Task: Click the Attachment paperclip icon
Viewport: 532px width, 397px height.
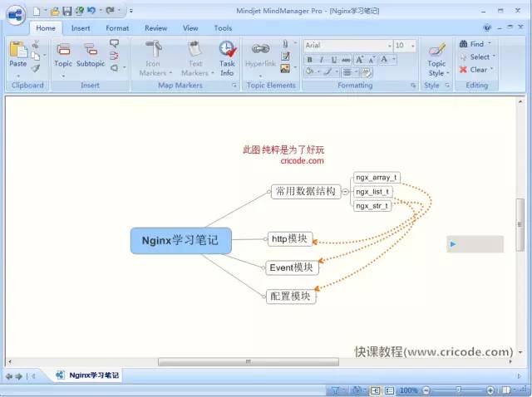Action: point(285,44)
